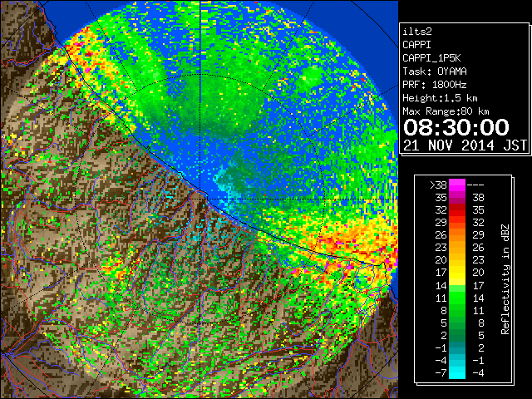Select the 'PRF: 1800Hz' text
Viewport: 532px width, 399px height.
(435, 85)
